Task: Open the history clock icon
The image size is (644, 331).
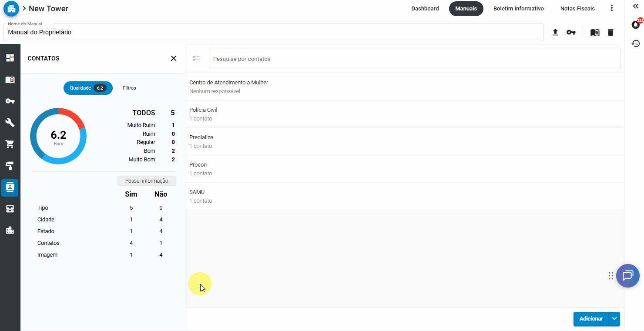Action: (x=635, y=43)
